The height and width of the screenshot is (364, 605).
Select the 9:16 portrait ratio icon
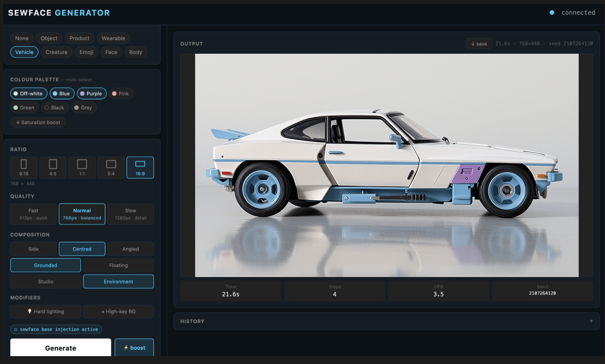[24, 167]
